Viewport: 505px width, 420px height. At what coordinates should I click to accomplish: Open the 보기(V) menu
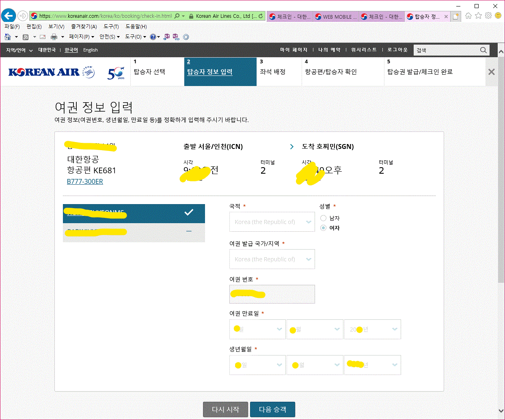(x=56, y=26)
